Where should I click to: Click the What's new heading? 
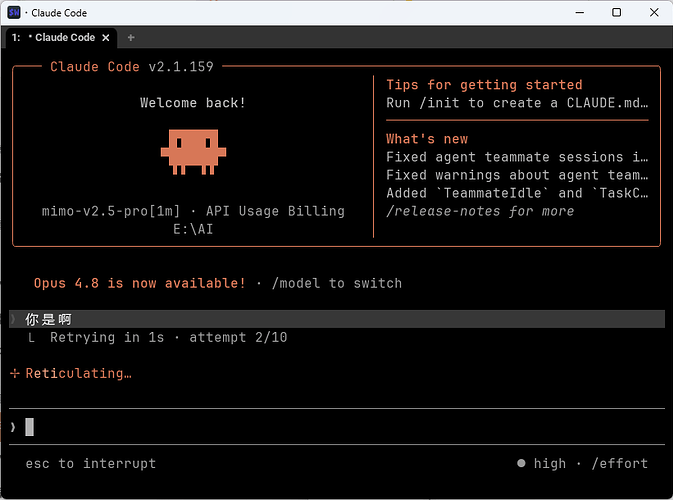[427, 139]
